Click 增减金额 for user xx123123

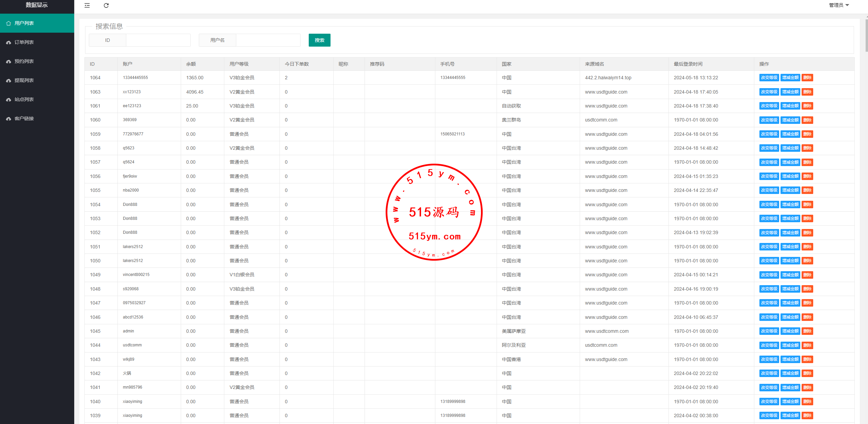pos(790,92)
